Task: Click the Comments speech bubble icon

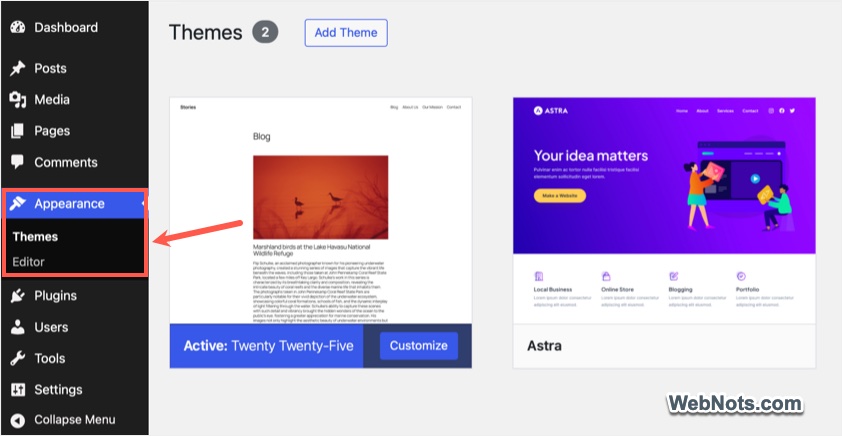Action: click(x=18, y=162)
